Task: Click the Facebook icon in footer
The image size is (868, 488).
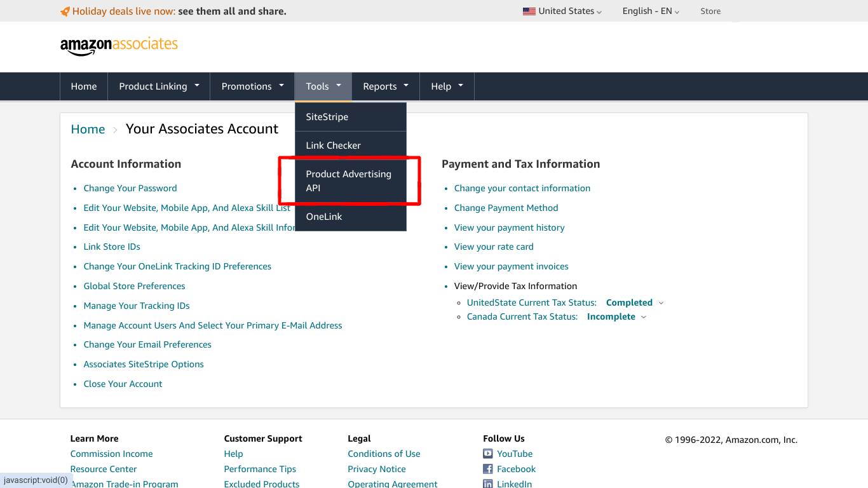Action: (487, 469)
